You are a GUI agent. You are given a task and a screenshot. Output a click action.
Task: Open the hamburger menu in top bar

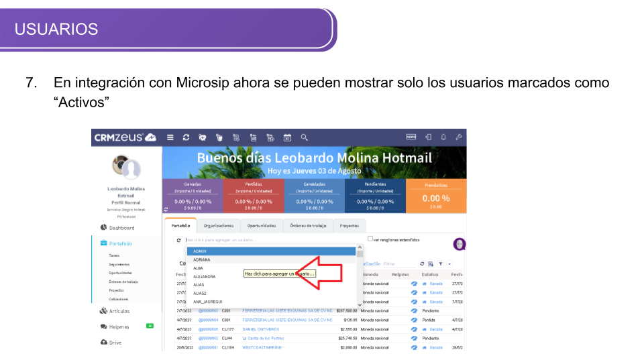(170, 137)
